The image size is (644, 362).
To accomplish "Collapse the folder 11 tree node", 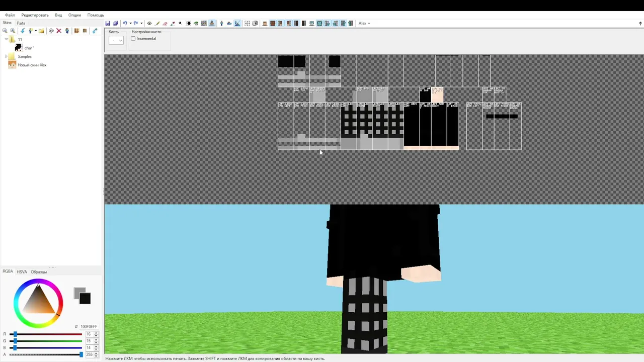I will click(x=6, y=39).
